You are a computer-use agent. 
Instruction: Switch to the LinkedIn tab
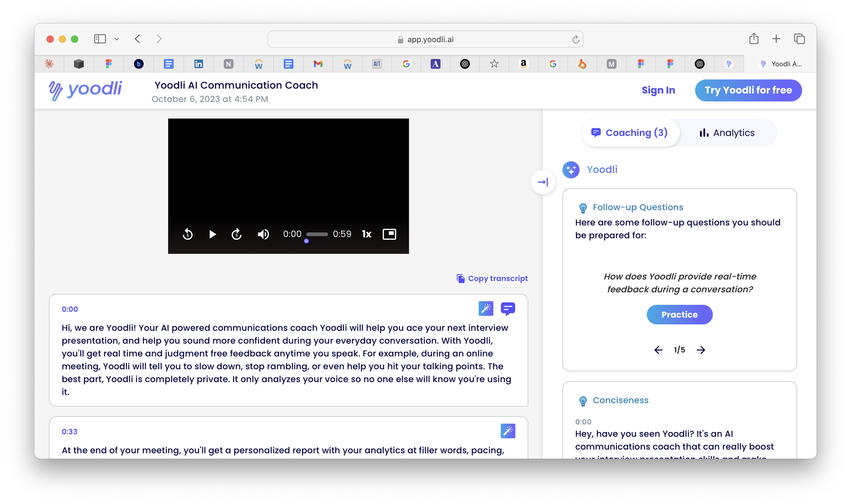pyautogui.click(x=198, y=64)
